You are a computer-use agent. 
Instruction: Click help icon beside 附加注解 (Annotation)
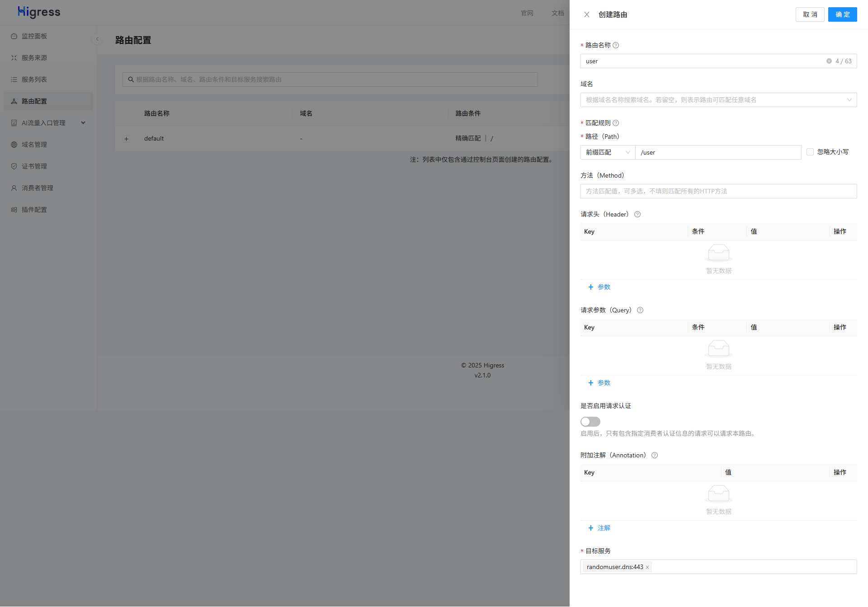pos(655,455)
